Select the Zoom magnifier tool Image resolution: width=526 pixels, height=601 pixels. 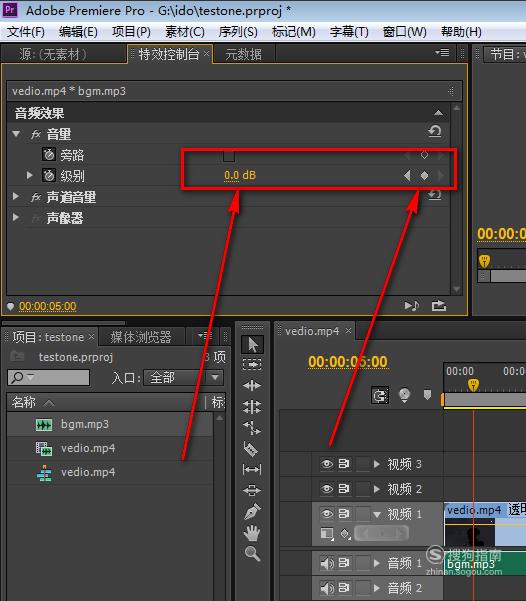coord(252,553)
